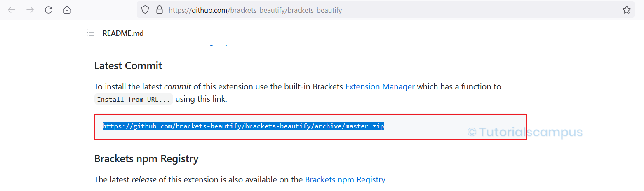Click the 'Install from URL...' code text
This screenshot has width=644, height=191.
click(x=134, y=100)
